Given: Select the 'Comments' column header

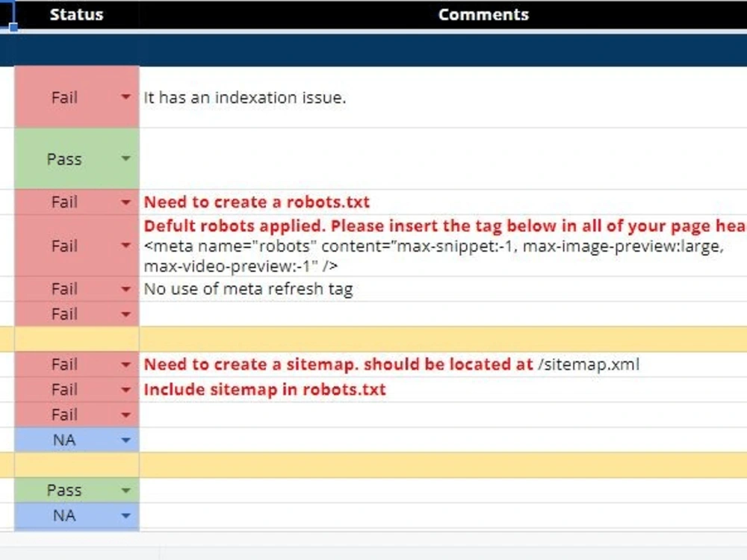Looking at the screenshot, I should pyautogui.click(x=483, y=15).
